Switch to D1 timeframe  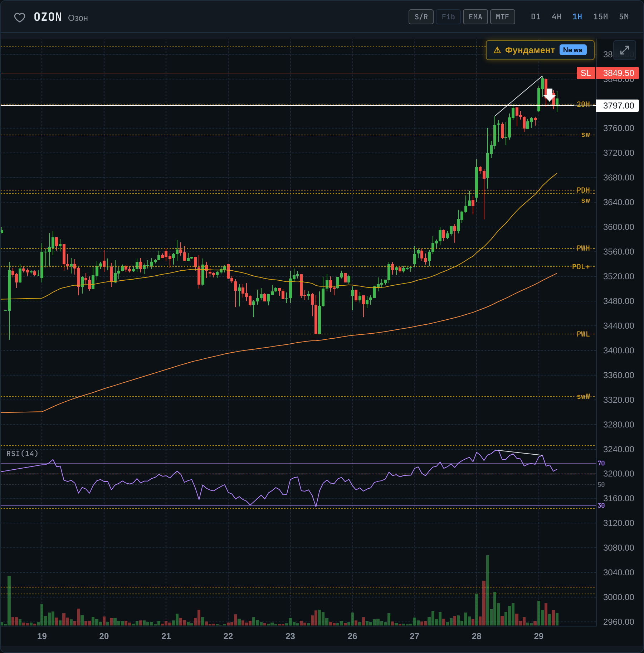(536, 17)
